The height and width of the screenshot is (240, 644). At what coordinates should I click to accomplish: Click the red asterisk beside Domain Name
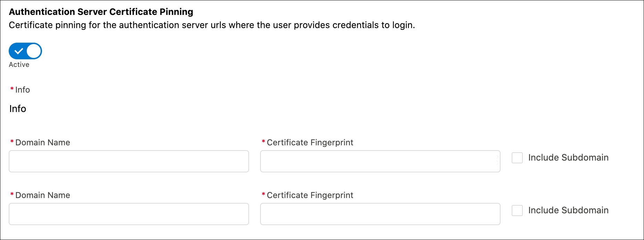click(12, 142)
